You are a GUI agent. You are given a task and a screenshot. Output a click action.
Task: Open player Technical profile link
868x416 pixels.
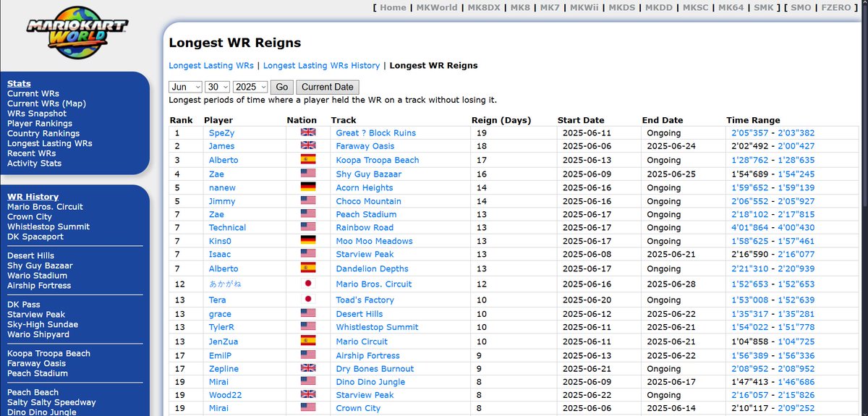(x=227, y=227)
